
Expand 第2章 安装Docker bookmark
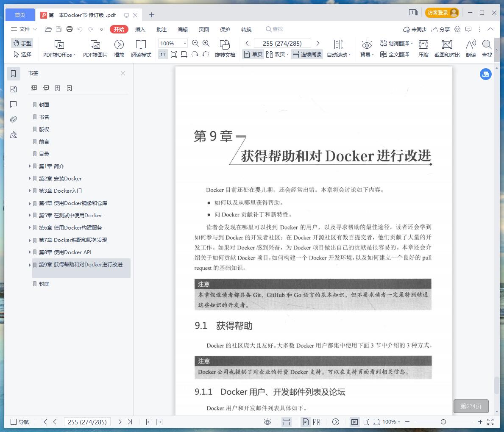tap(30, 178)
